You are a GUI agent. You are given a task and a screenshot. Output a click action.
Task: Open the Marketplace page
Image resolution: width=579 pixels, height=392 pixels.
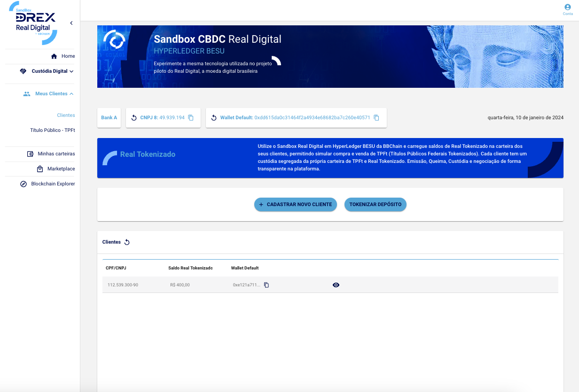point(56,169)
